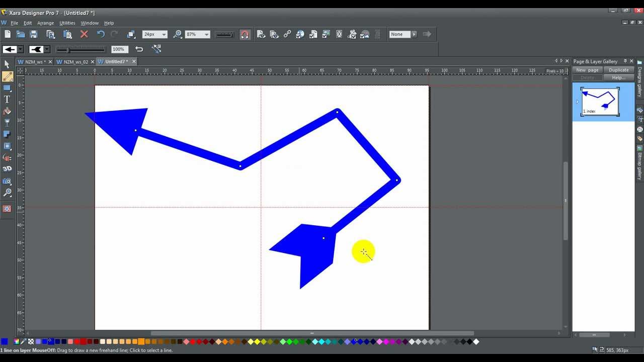
Task: Open the 87% zoom level dropdown
Action: [x=207, y=35]
